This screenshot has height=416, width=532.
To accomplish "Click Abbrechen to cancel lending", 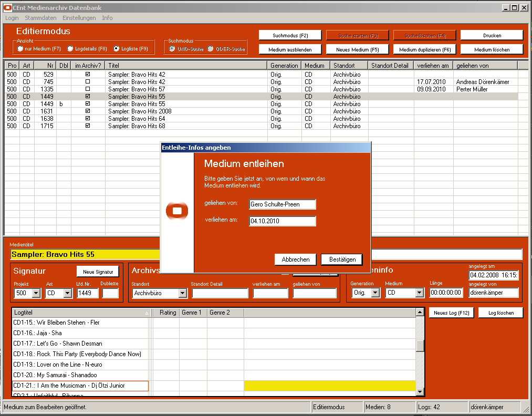I will [x=295, y=259].
